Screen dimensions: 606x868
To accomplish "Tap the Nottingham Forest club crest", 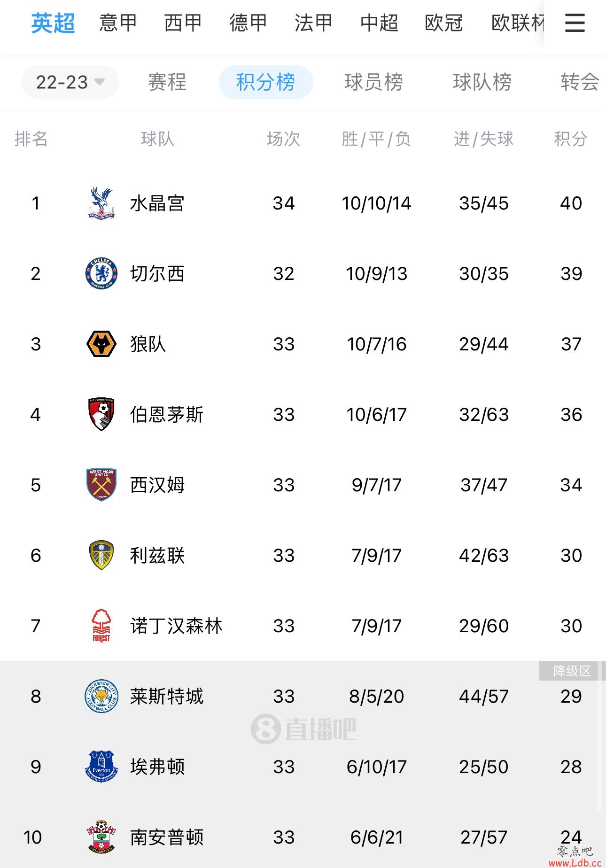I will pos(101,626).
